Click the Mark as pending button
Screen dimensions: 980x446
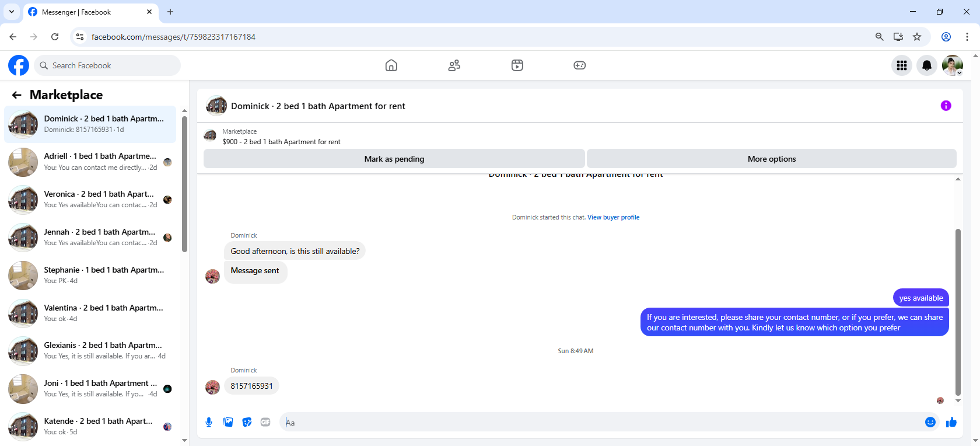[x=394, y=159]
